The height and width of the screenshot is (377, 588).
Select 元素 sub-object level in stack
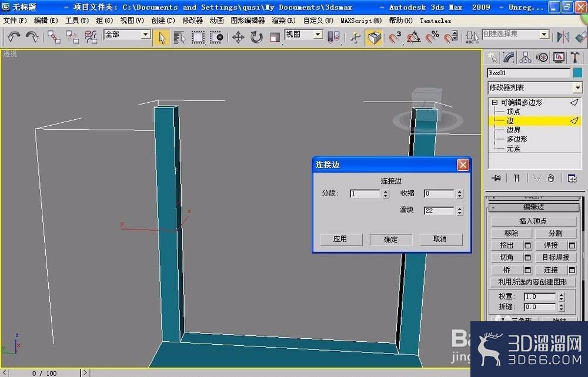pos(513,148)
